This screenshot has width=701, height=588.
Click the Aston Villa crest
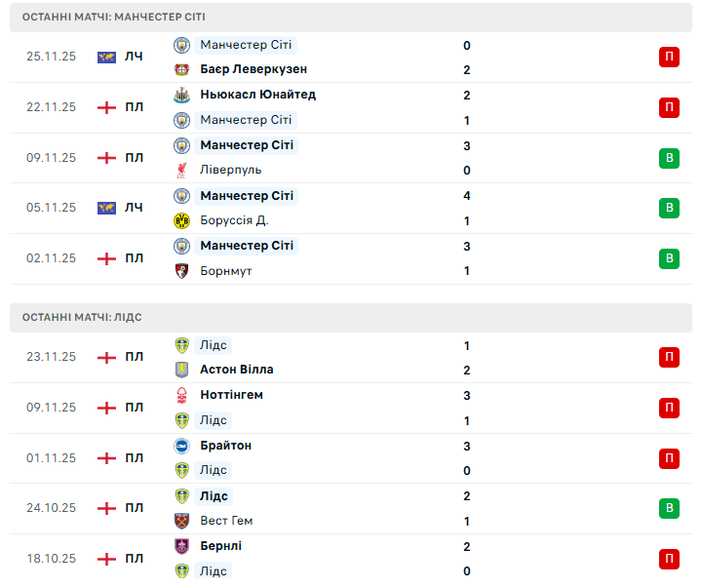181,370
